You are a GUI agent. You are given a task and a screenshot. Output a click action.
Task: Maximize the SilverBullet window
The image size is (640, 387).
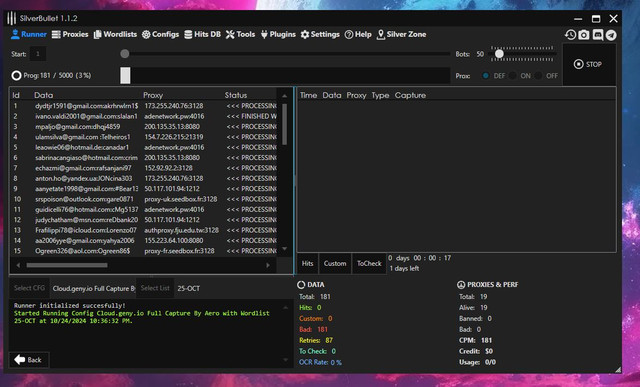[x=596, y=18]
